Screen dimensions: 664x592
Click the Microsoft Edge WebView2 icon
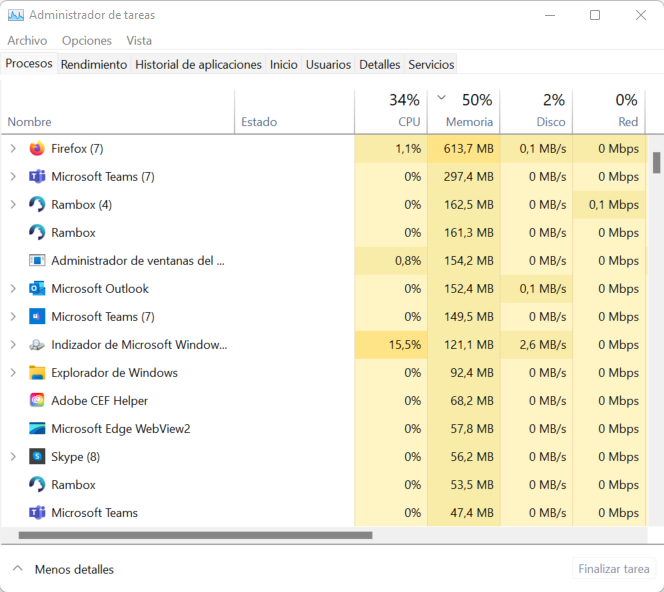[x=37, y=429]
